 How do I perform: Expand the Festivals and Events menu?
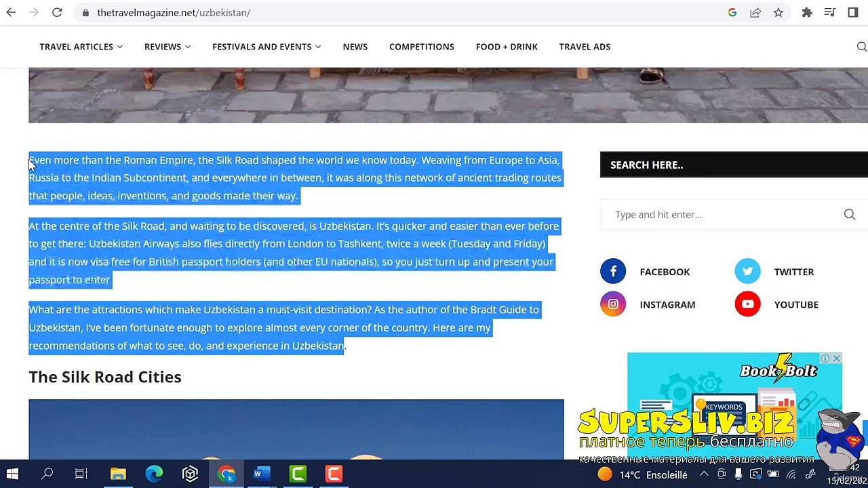(267, 47)
